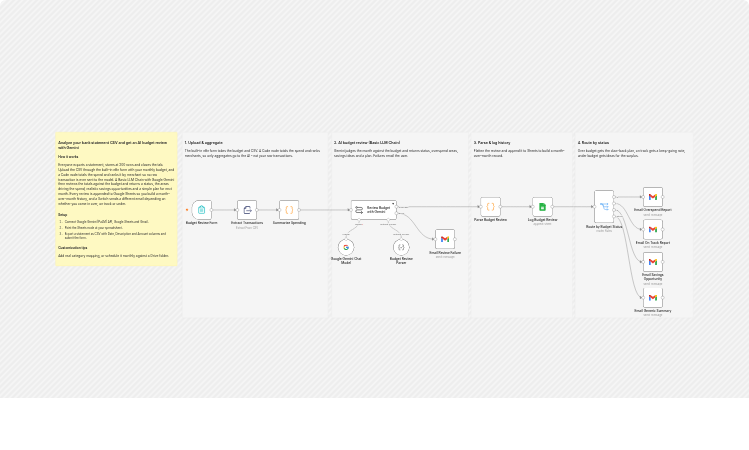Click the 'Route by Budget Status' label
The height and width of the screenshot is (450, 749).
(604, 227)
